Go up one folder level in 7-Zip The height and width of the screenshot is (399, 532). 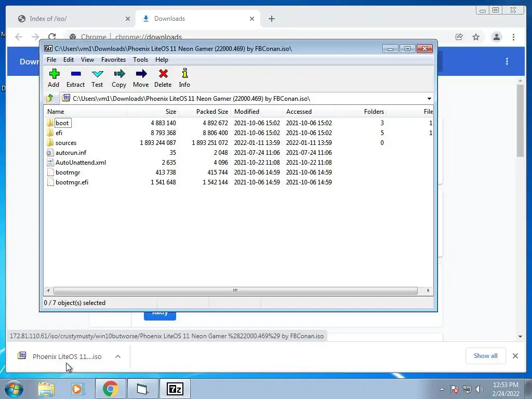[x=50, y=98]
